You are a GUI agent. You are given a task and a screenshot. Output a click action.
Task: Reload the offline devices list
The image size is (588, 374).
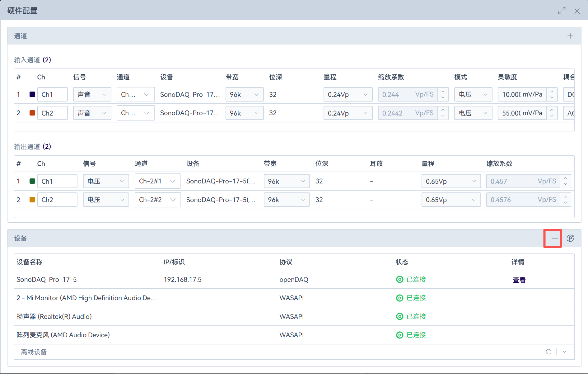pyautogui.click(x=548, y=352)
